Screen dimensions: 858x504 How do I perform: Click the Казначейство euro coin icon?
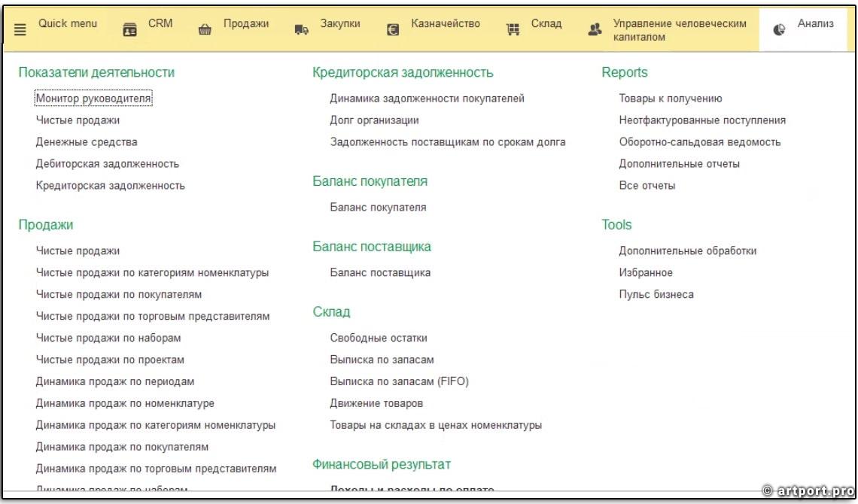tap(392, 29)
